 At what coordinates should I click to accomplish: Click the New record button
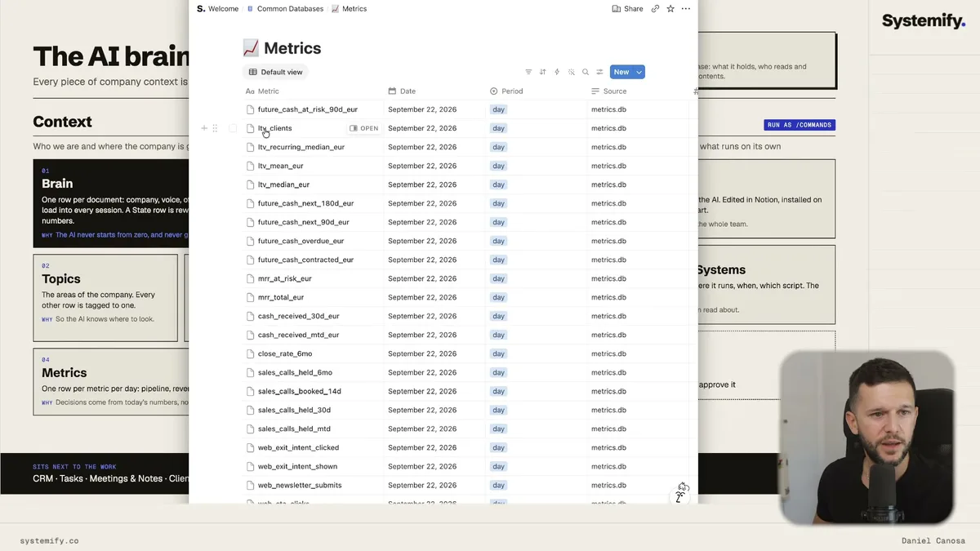pos(621,72)
